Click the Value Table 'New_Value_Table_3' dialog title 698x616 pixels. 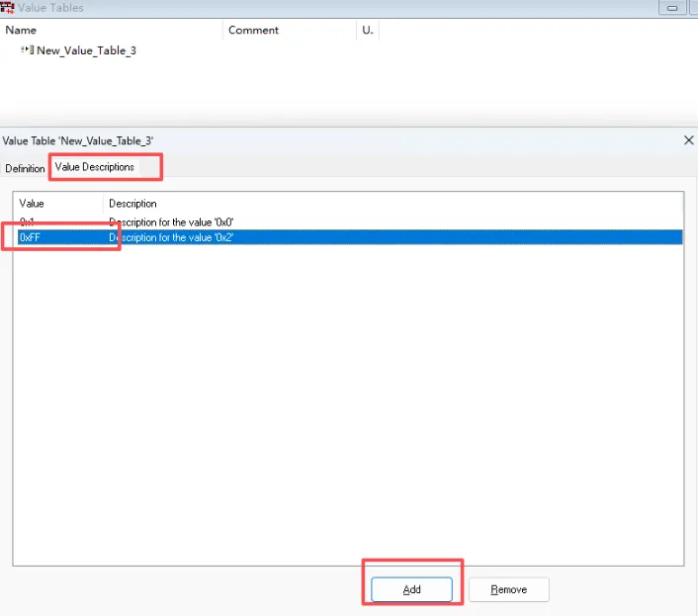[77, 141]
